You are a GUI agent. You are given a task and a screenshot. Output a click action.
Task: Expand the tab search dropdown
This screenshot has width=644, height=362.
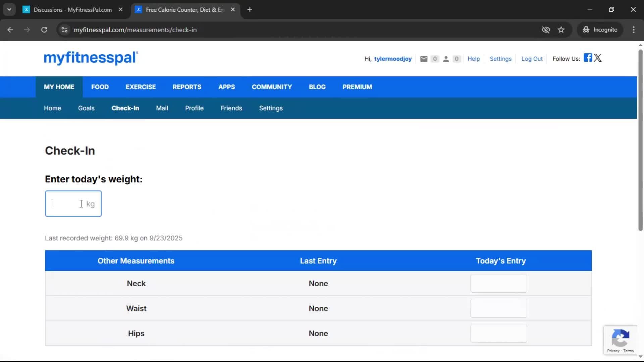coord(9,9)
